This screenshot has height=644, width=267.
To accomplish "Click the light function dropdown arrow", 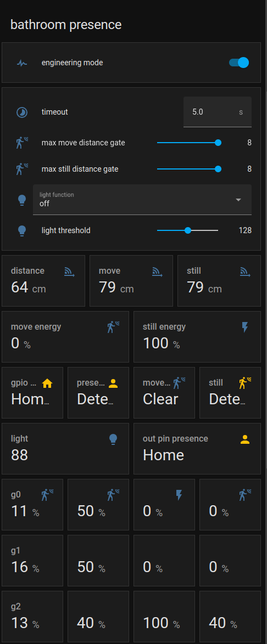I will 238,200.
